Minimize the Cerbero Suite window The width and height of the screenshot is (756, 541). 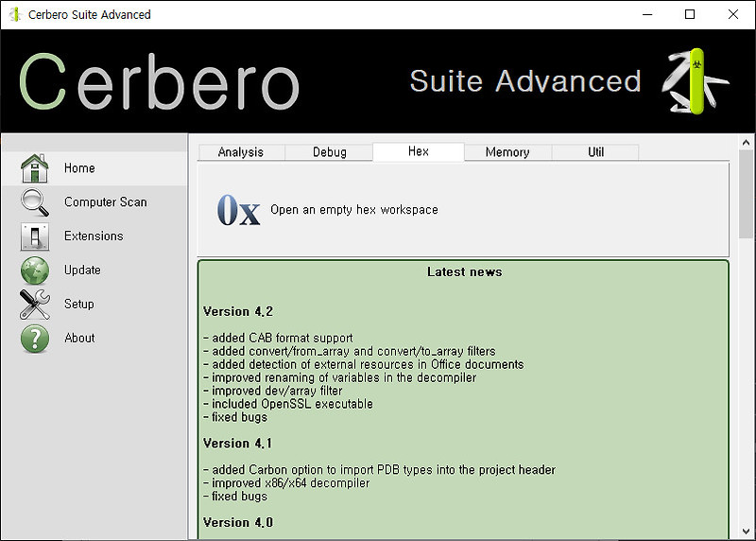click(647, 14)
